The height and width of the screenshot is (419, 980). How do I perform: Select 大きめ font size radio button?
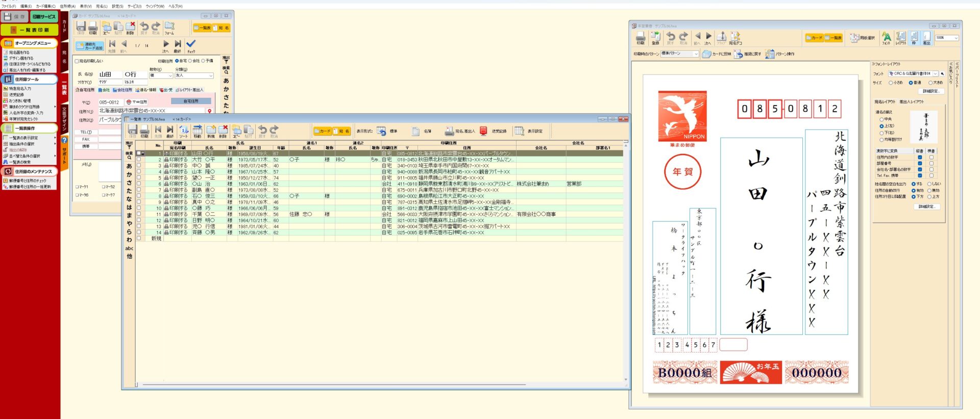pyautogui.click(x=930, y=83)
